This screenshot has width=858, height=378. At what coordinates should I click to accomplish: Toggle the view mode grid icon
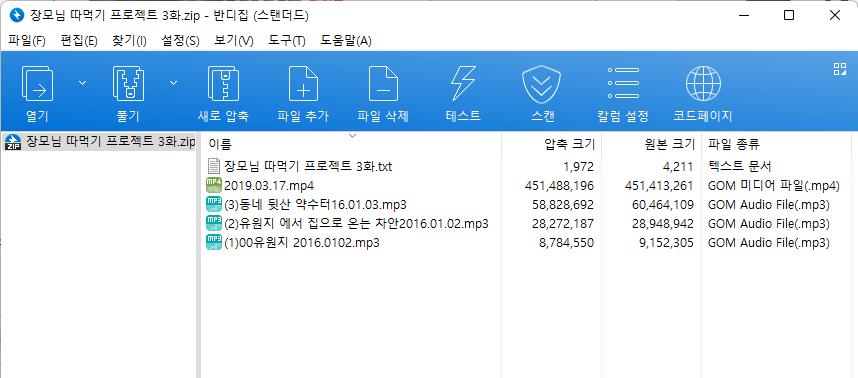tap(839, 69)
